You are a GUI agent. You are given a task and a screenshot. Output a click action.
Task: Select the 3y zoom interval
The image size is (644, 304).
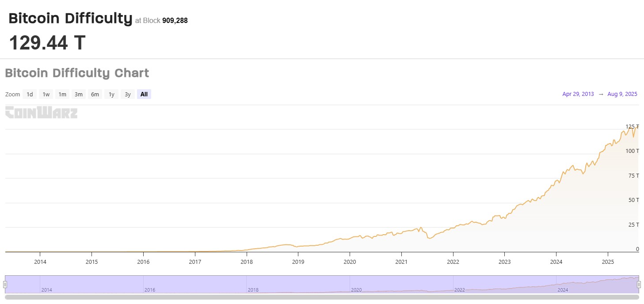(x=127, y=94)
